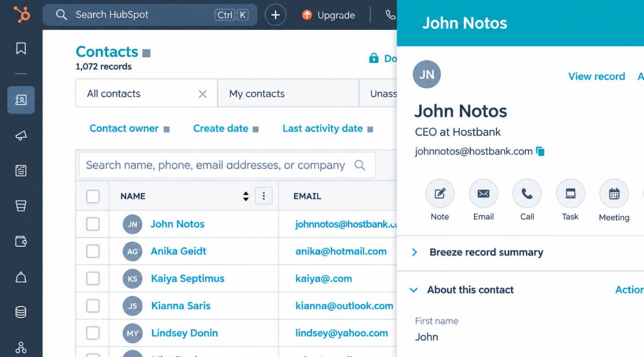
Task: Open the Data management database sidebar icon
Action: coord(21,312)
